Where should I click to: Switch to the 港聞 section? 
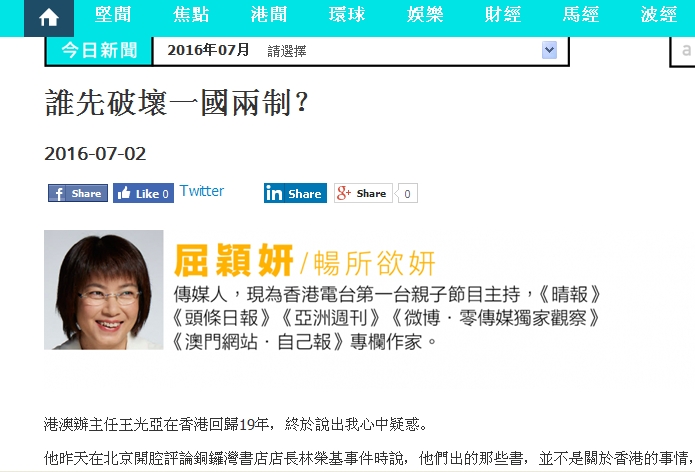269,15
